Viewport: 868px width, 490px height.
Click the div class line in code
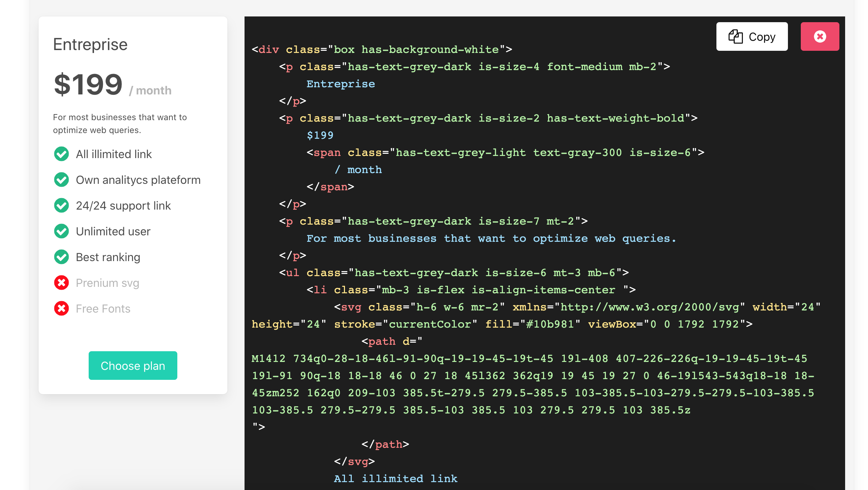[381, 49]
